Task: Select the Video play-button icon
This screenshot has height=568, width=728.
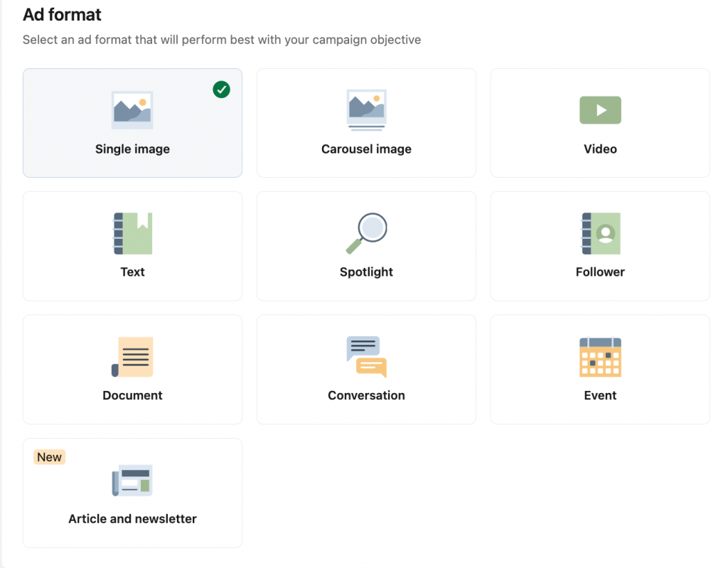Action: click(600, 110)
